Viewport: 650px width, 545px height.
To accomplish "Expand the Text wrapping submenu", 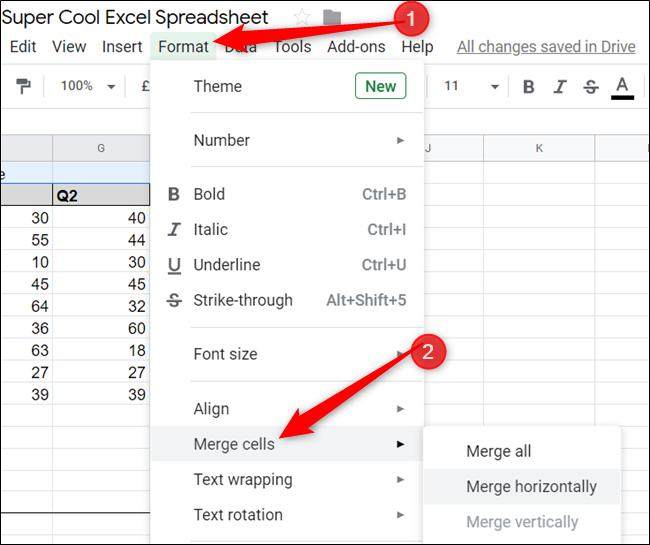I will pyautogui.click(x=287, y=479).
